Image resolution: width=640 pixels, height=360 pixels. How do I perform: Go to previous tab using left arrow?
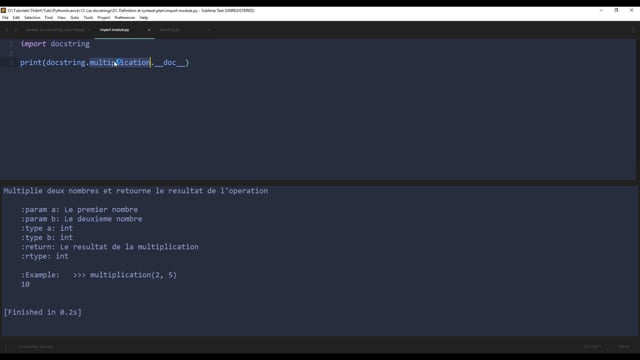pyautogui.click(x=7, y=30)
